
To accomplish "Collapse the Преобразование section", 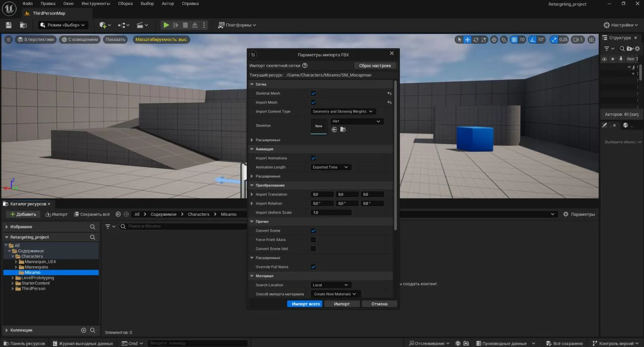I will pos(252,185).
